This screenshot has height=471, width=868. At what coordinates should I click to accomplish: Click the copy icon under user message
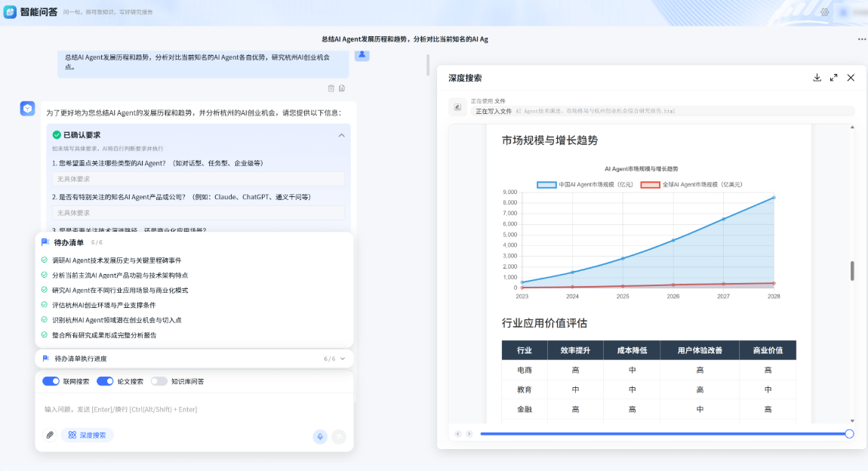(x=342, y=88)
